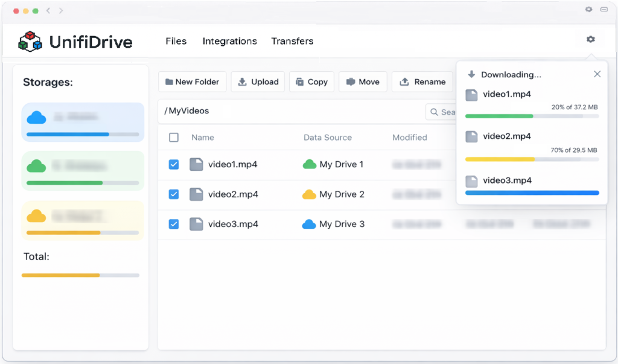The height and width of the screenshot is (364, 618).
Task: Click the Files menu item
Action: [176, 41]
